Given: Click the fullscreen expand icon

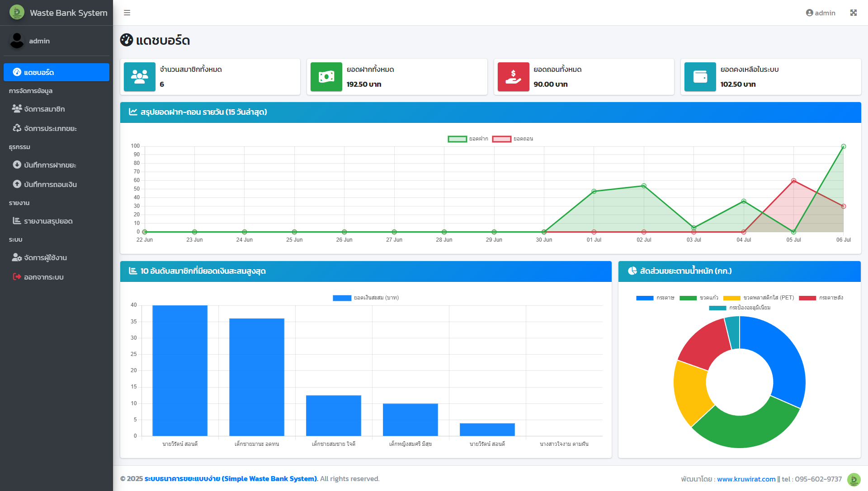Looking at the screenshot, I should pyautogui.click(x=853, y=13).
